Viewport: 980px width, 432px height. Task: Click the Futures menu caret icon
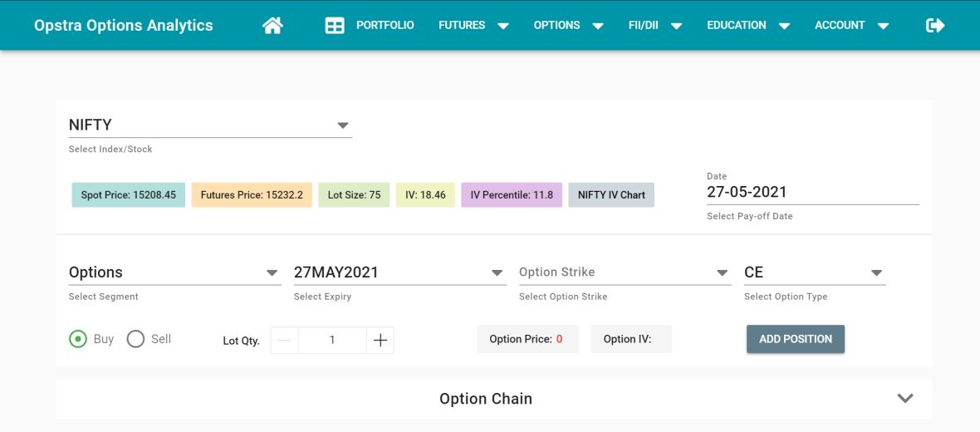point(503,26)
